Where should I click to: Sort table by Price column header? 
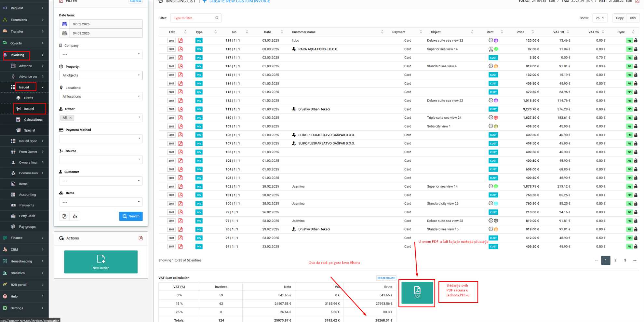coord(520,32)
